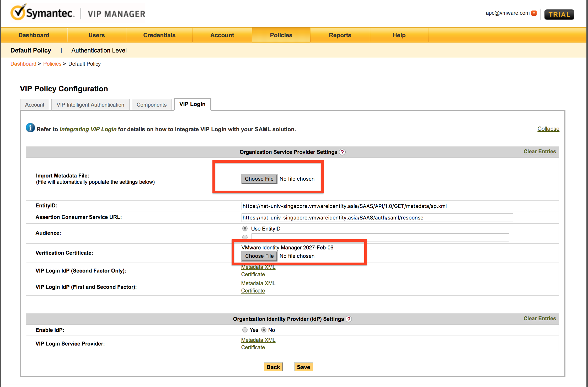Click the EntityID input field
Screen dimensions: 588x387
point(377,206)
